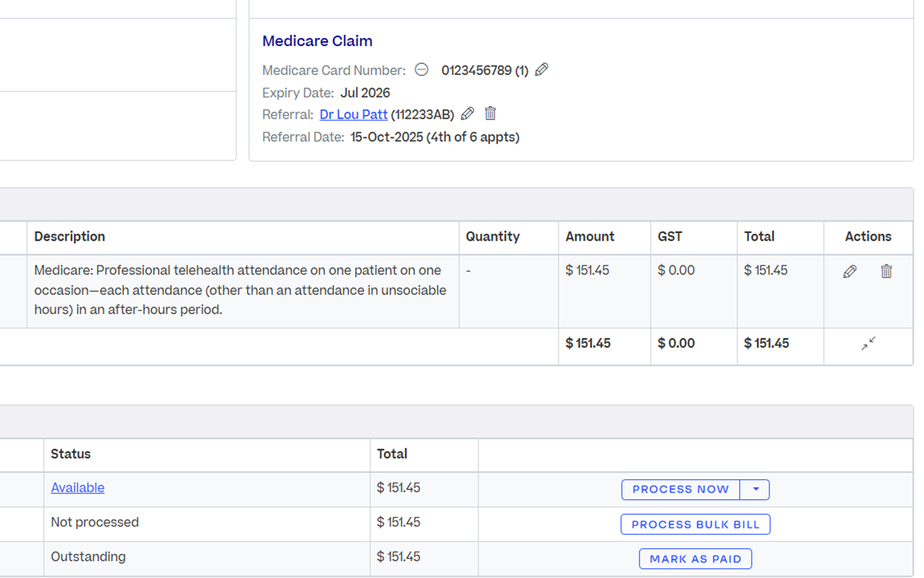This screenshot has height=578, width=924.
Task: Edit the Medicare card number with pencil icon
Action: pyautogui.click(x=542, y=70)
